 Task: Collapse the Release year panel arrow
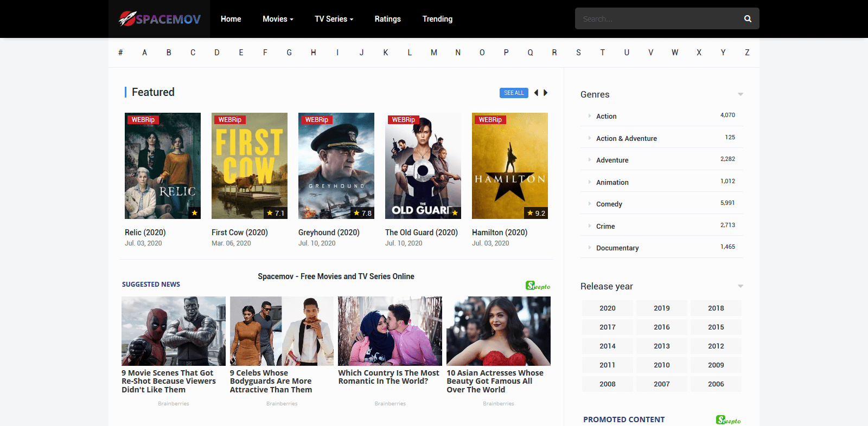[741, 286]
